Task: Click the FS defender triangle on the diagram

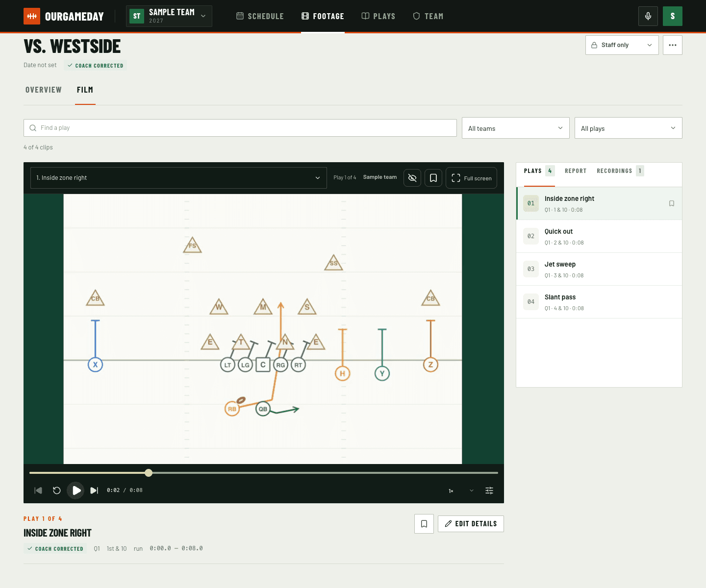Action: point(192,245)
